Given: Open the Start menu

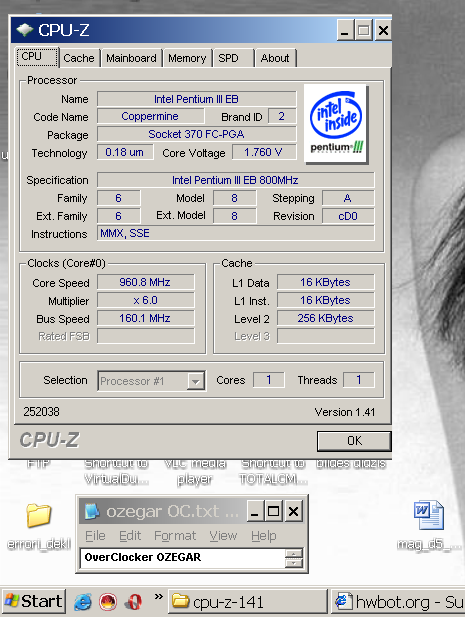Looking at the screenshot, I should (x=33, y=601).
